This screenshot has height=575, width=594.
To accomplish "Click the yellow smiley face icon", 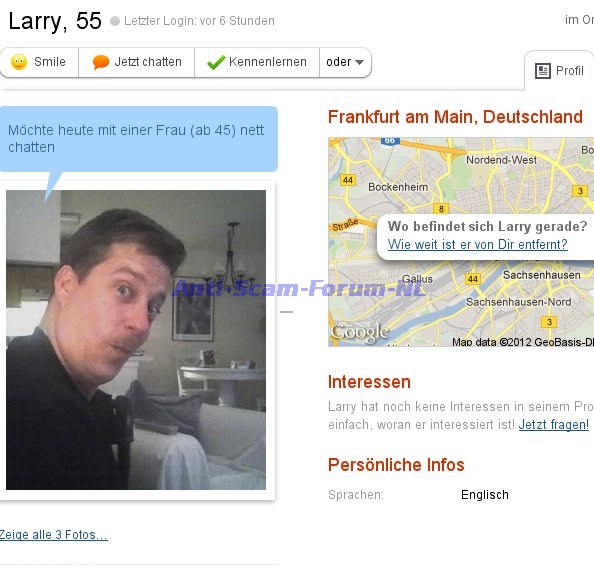I will [19, 62].
